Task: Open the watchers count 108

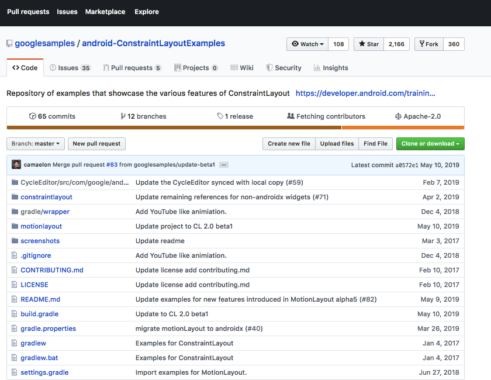Action: coord(338,44)
